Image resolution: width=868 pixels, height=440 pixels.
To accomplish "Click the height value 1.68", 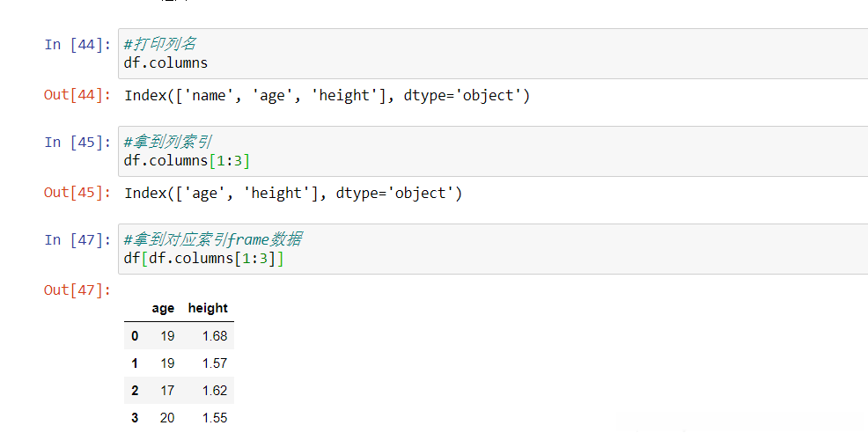I will pyautogui.click(x=214, y=336).
